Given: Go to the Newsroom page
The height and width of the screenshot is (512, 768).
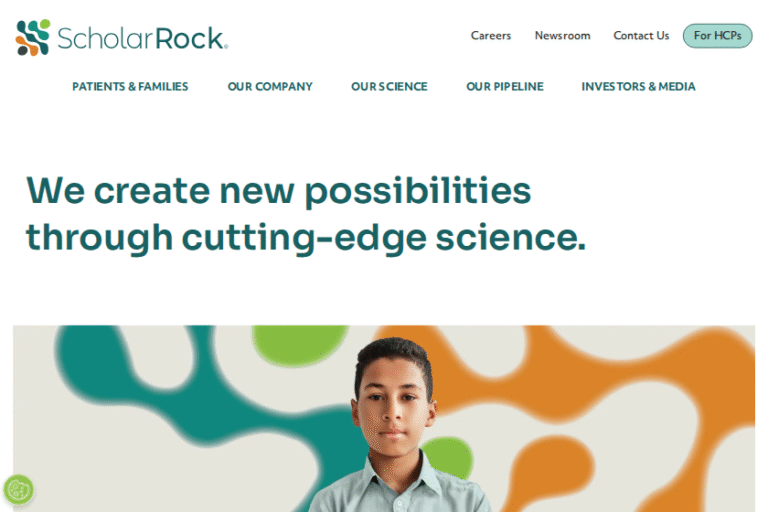Looking at the screenshot, I should coord(562,36).
